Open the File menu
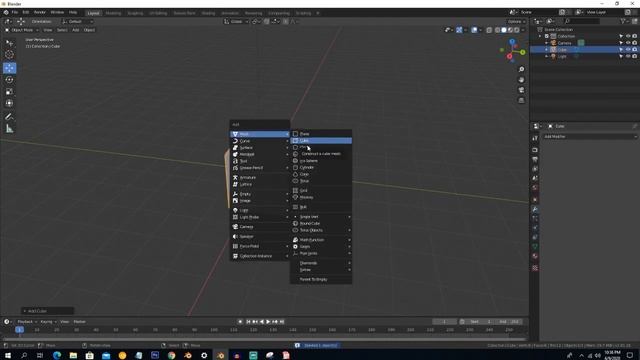 (15, 13)
